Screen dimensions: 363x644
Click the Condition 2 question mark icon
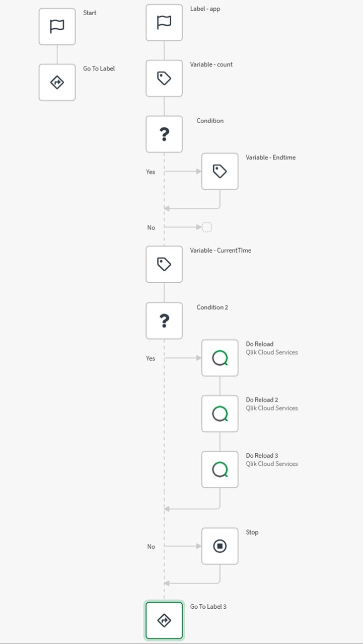(x=164, y=320)
